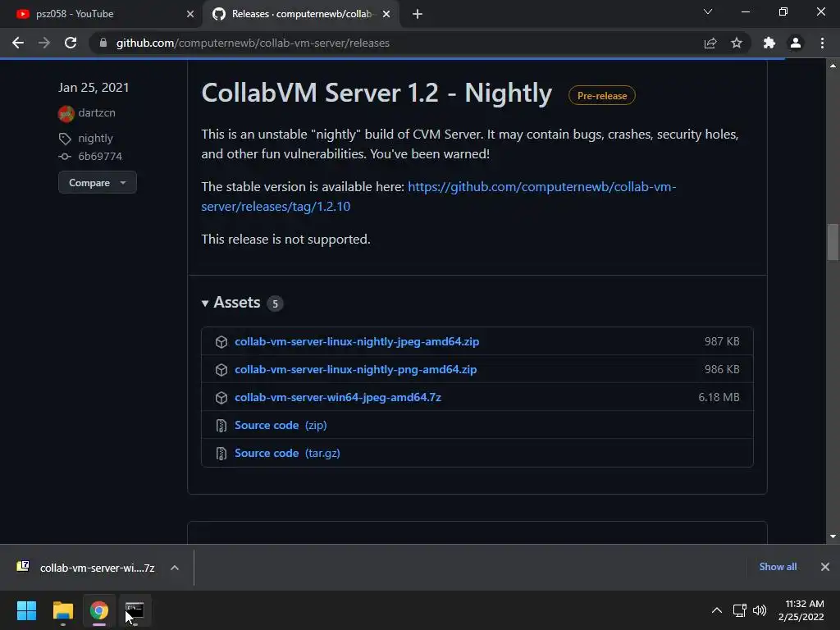Open the tab search dropdown arrow
This screenshot has height=630, width=840.
(x=708, y=11)
